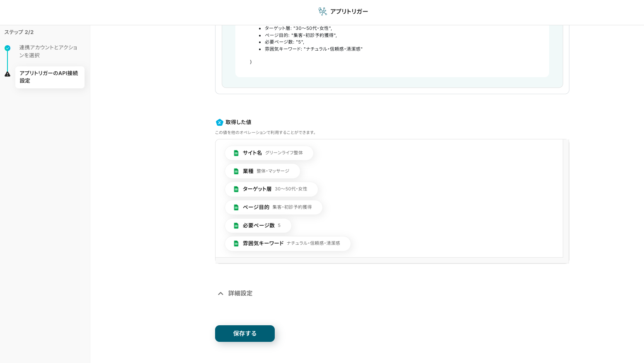Click the ステップ 2/2 label
The width and height of the screenshot is (644, 363).
coord(19,32)
